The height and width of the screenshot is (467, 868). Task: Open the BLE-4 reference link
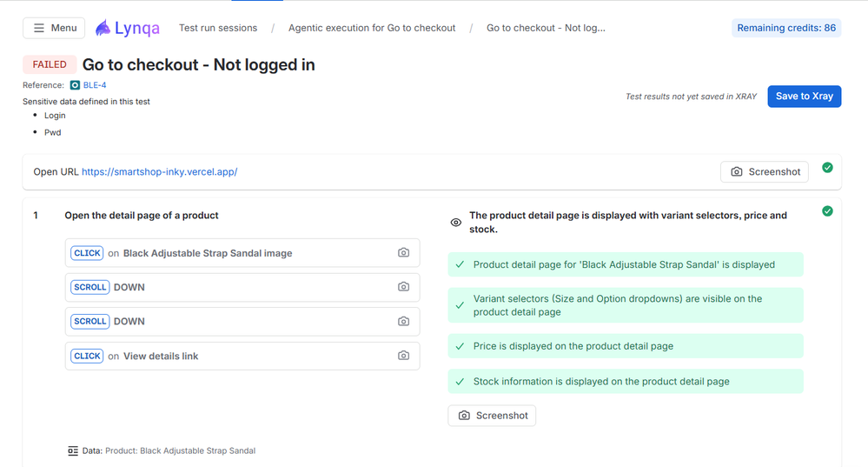95,84
